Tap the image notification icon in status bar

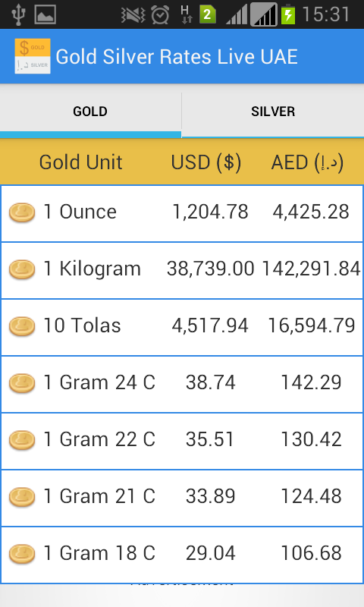pos(45,14)
